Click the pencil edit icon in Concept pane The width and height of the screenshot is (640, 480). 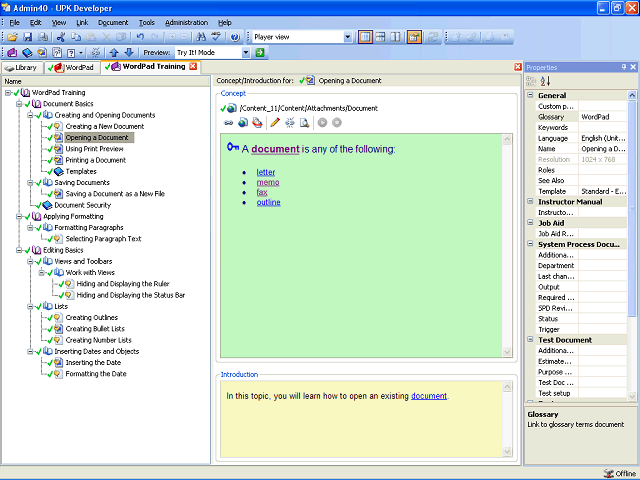click(275, 122)
